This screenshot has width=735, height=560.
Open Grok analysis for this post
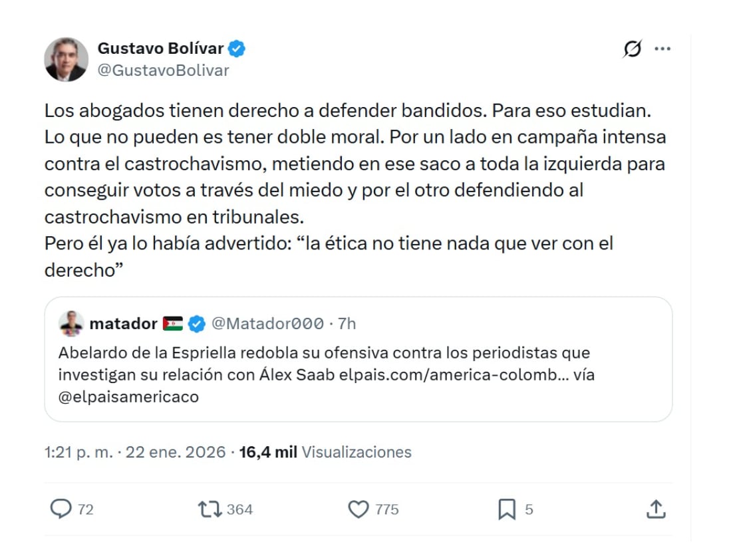pos(634,48)
